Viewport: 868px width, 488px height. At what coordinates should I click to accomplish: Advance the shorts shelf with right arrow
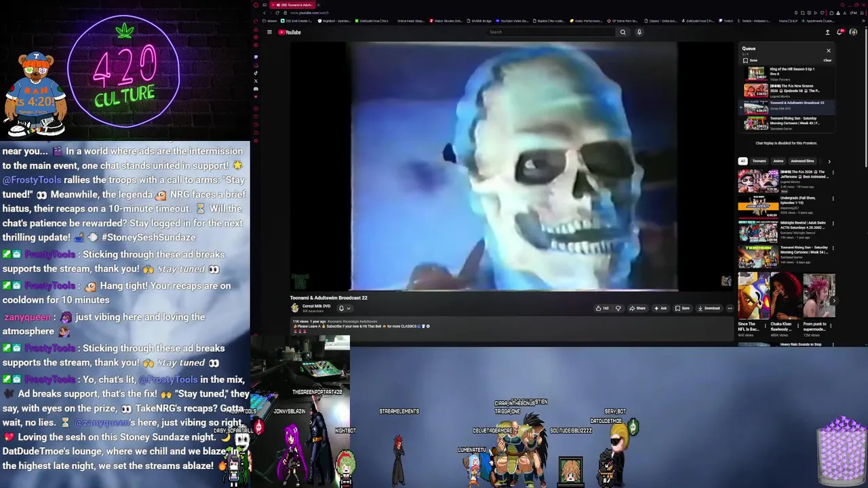(834, 301)
